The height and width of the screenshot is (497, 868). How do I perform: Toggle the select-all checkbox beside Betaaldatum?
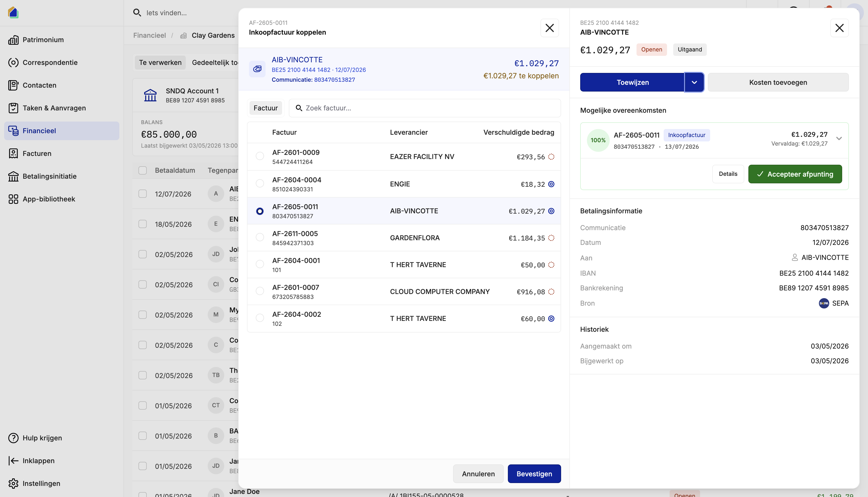[x=143, y=170]
